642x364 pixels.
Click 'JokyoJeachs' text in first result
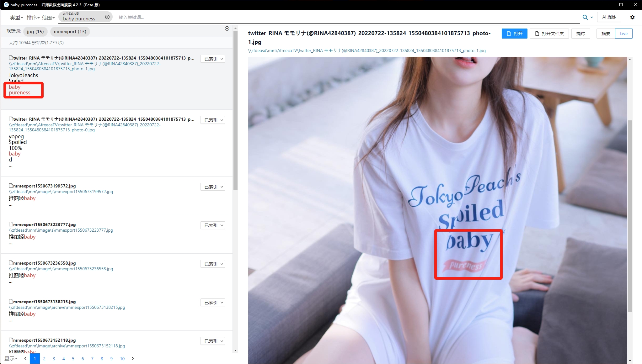(x=24, y=75)
